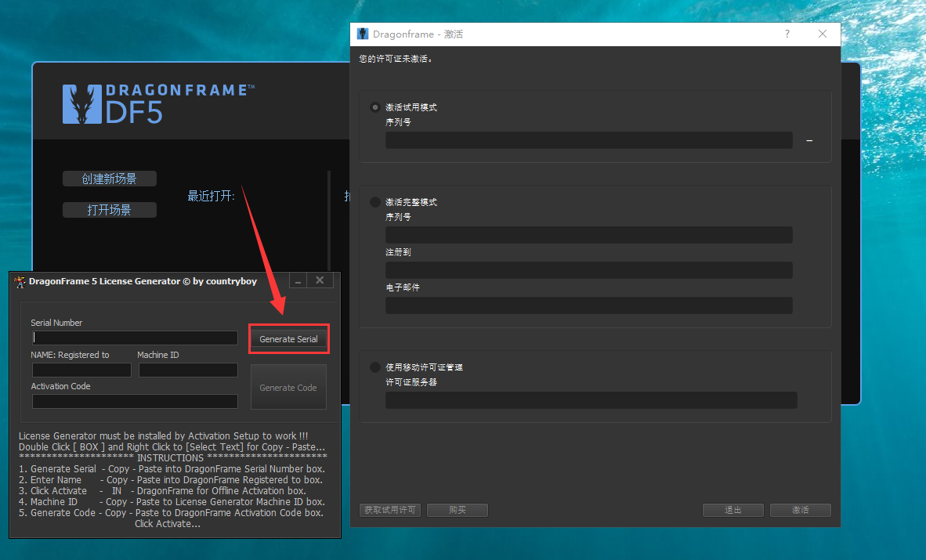Click the Generate Code button
This screenshot has height=560, width=926.
click(x=288, y=386)
